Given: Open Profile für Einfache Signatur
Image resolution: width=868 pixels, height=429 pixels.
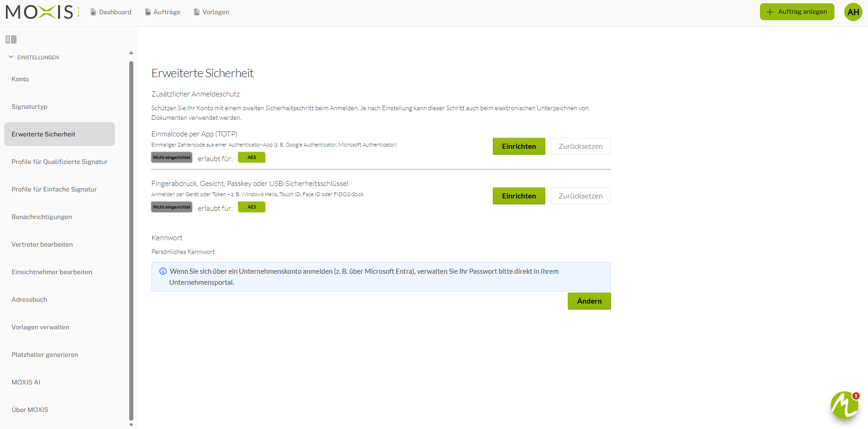Looking at the screenshot, I should pos(59,189).
